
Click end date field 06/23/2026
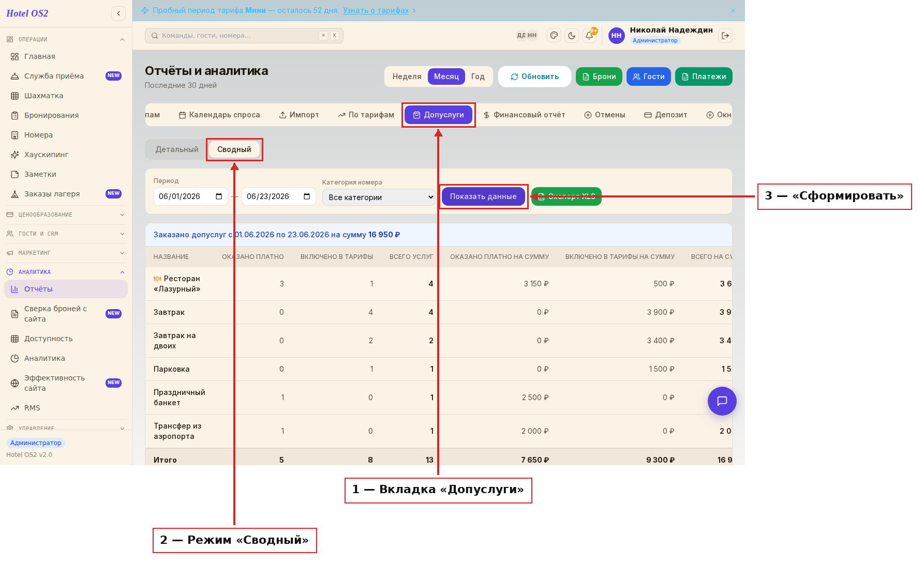click(x=279, y=196)
